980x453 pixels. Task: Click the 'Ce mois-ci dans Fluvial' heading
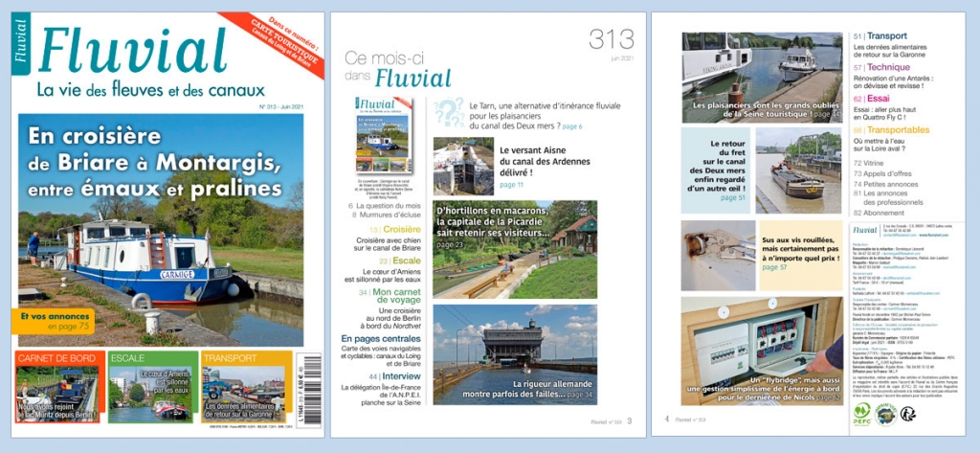coord(397,68)
